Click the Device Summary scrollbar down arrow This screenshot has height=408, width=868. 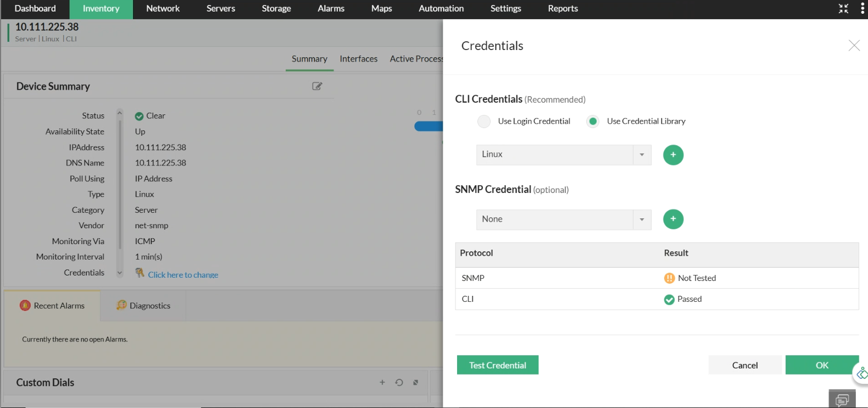point(120,273)
